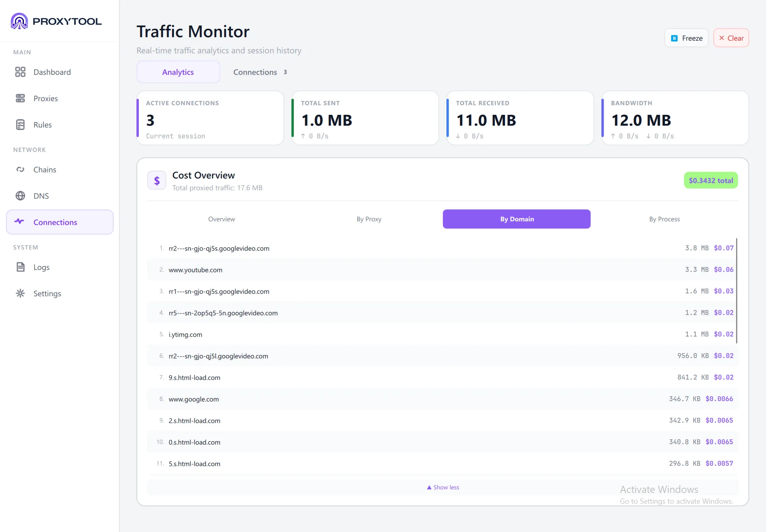Go to Proxies in sidebar
766x532 pixels.
[60, 99]
